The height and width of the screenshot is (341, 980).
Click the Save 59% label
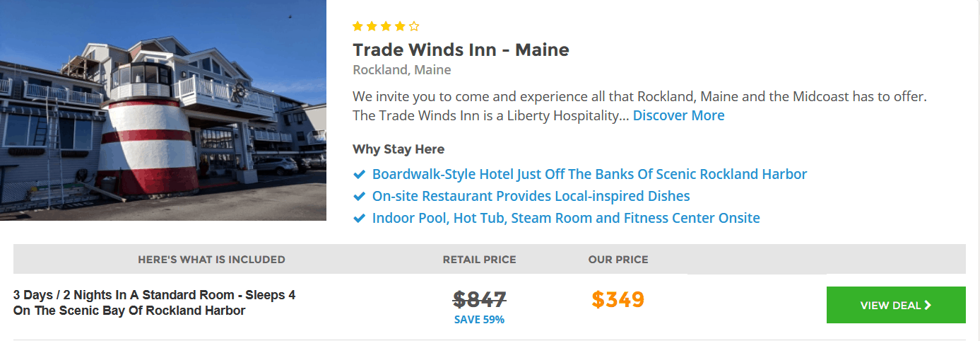pyautogui.click(x=479, y=320)
